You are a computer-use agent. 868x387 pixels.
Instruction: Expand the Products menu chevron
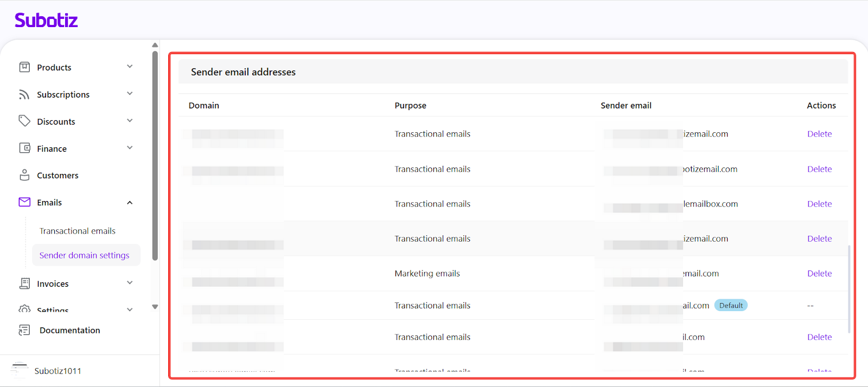pyautogui.click(x=130, y=67)
